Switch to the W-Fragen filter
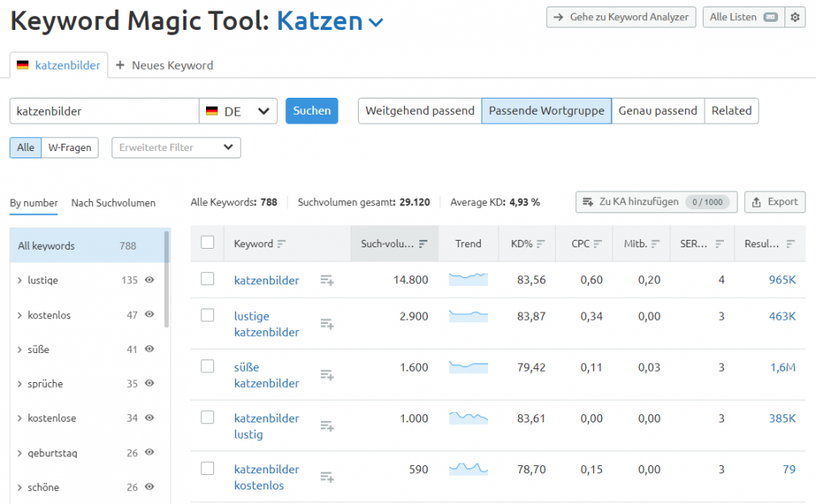 (69, 148)
